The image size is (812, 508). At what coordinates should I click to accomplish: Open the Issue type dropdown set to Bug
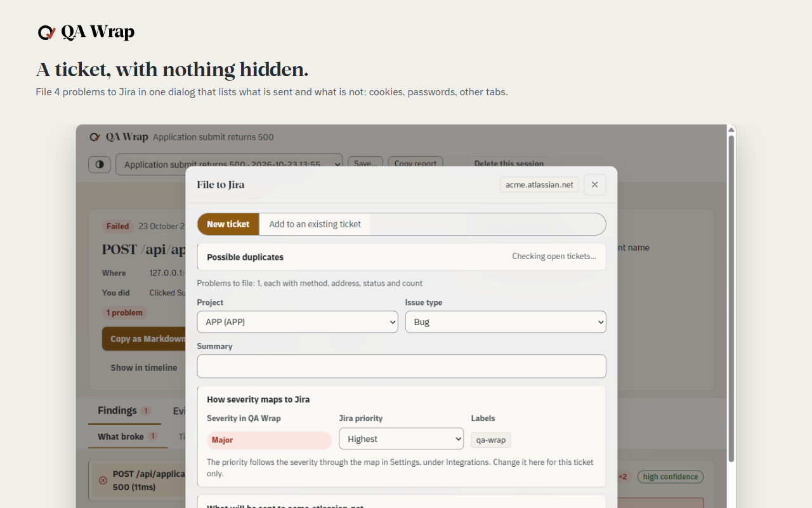[x=506, y=322]
